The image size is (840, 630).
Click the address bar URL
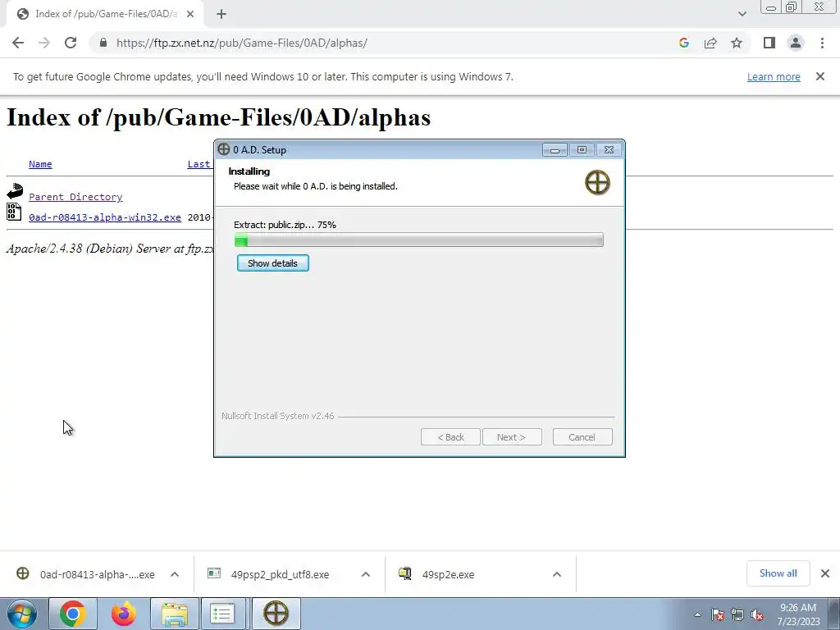(242, 43)
